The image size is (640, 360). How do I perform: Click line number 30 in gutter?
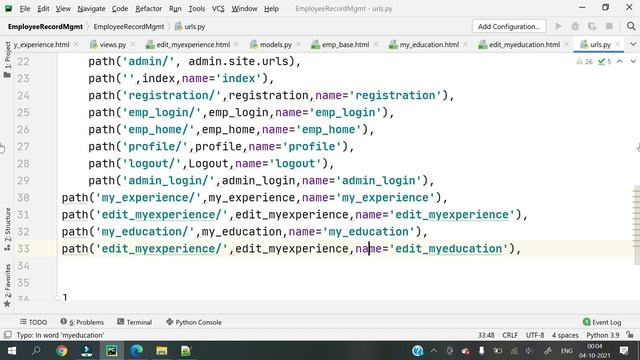pyautogui.click(x=23, y=198)
